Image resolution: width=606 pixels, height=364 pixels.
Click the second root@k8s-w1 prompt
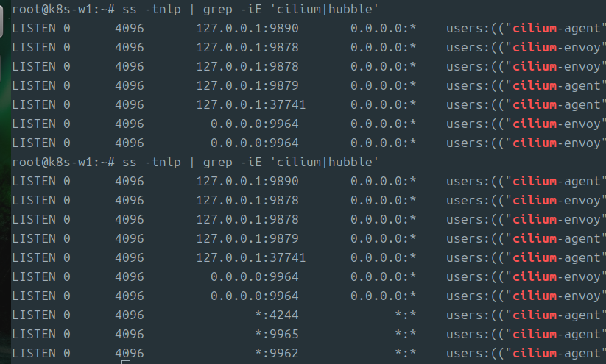(x=56, y=162)
